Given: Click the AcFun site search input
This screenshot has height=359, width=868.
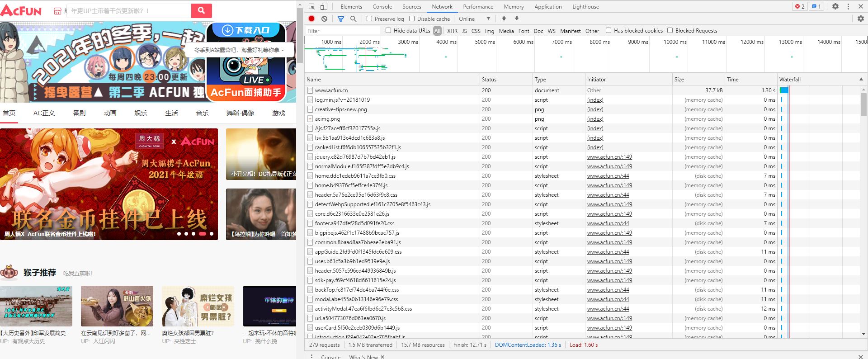Looking at the screenshot, I should point(129,10).
